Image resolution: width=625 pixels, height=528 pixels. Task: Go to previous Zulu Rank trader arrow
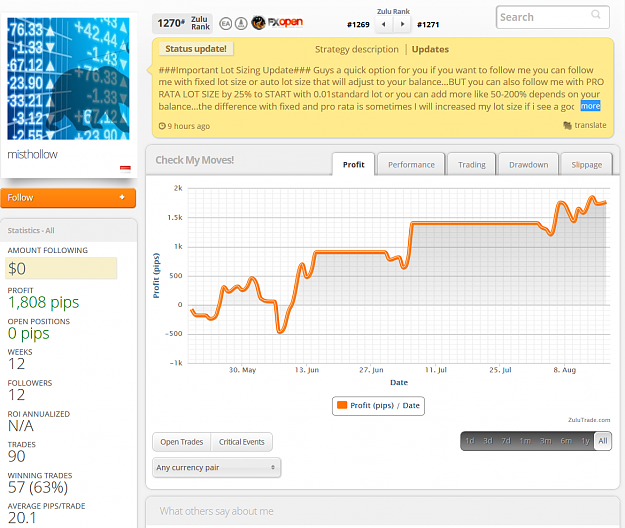(383, 24)
